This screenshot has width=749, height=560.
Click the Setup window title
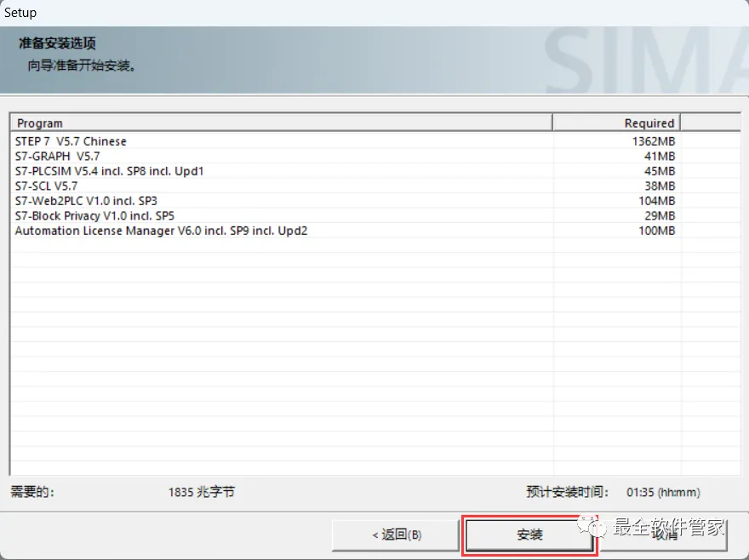coord(20,13)
